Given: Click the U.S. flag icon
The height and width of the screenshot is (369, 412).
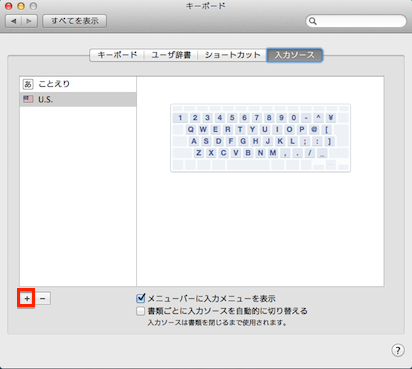Looking at the screenshot, I should click(x=28, y=99).
